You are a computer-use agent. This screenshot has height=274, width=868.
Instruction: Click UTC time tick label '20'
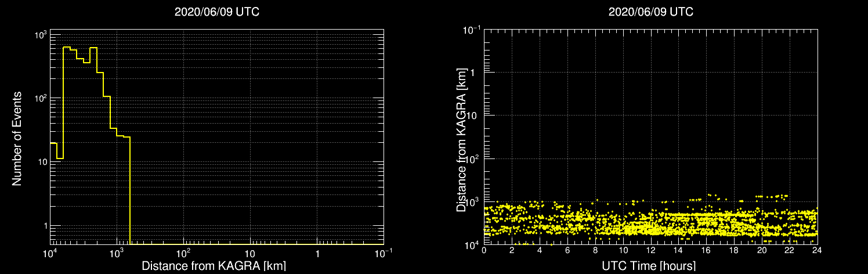[x=762, y=251]
